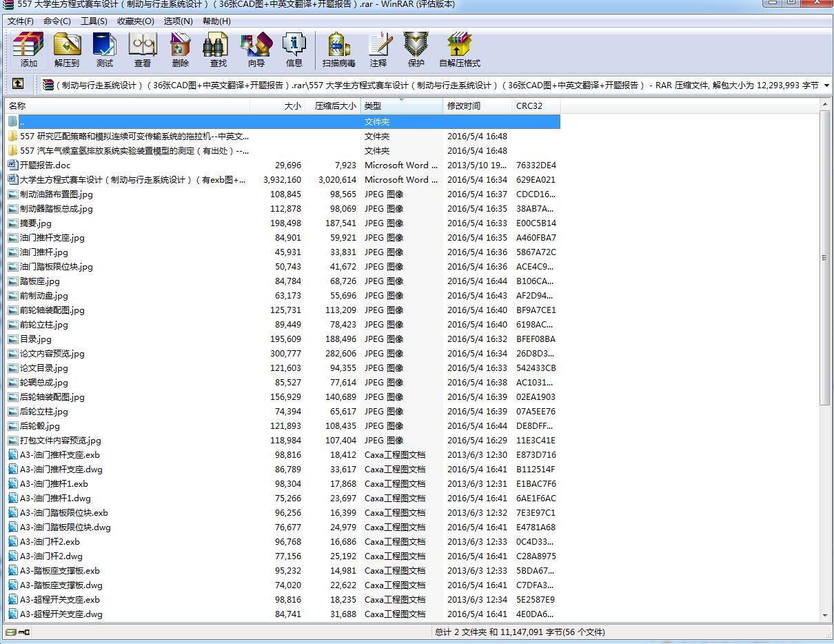834x644 pixels.
Task: Sort by the CRC32 column header
Action: point(536,105)
